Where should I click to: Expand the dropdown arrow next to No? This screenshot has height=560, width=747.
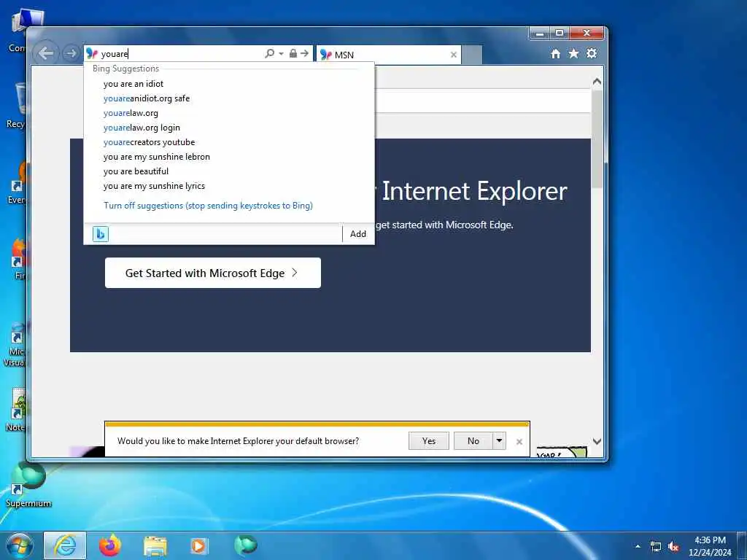pos(499,441)
